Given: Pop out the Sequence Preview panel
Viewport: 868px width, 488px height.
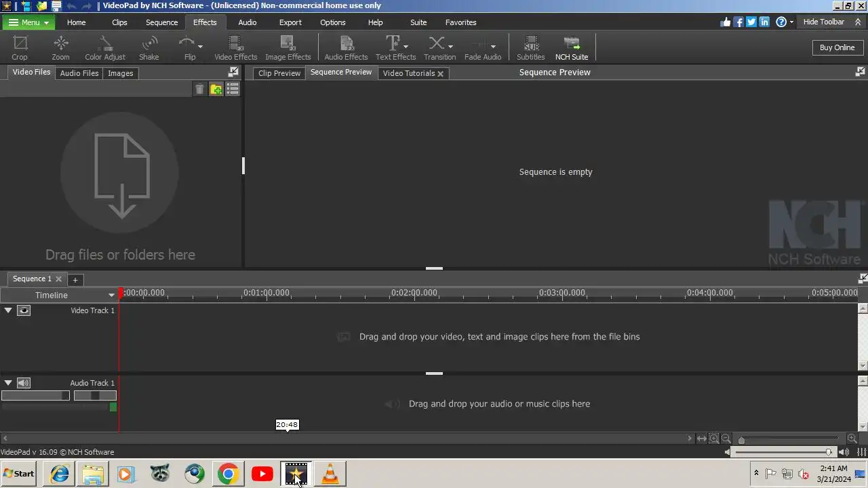Looking at the screenshot, I should [861, 72].
